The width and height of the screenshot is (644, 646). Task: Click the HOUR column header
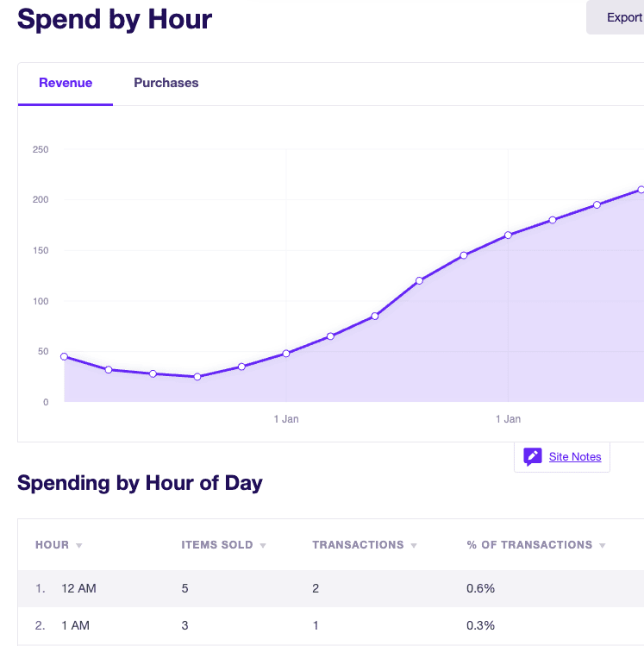tap(52, 544)
